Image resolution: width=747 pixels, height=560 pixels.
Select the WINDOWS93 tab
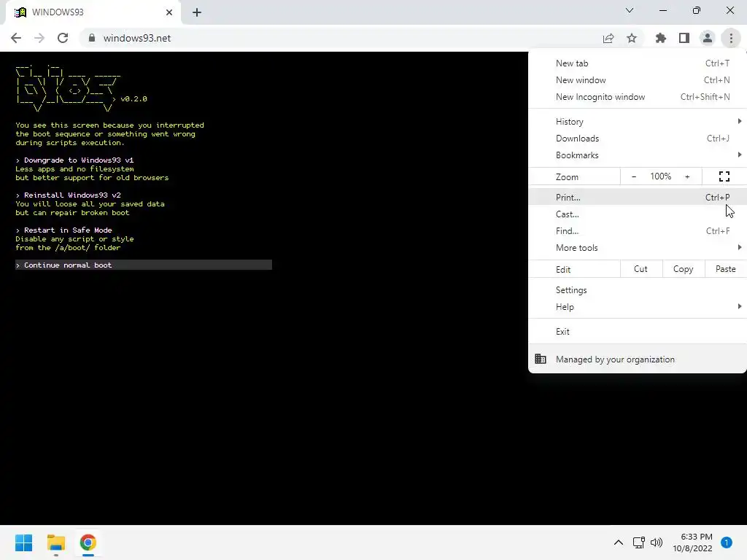coord(93,12)
